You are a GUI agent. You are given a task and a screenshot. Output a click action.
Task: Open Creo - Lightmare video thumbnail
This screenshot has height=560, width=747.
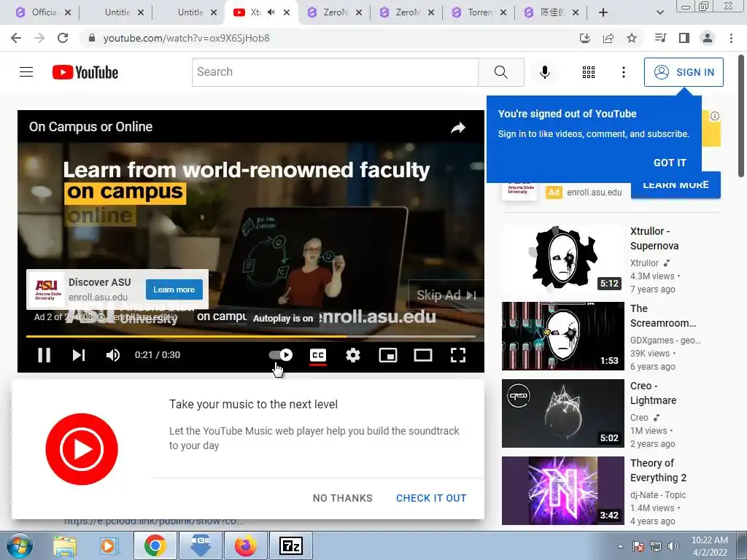tap(562, 413)
